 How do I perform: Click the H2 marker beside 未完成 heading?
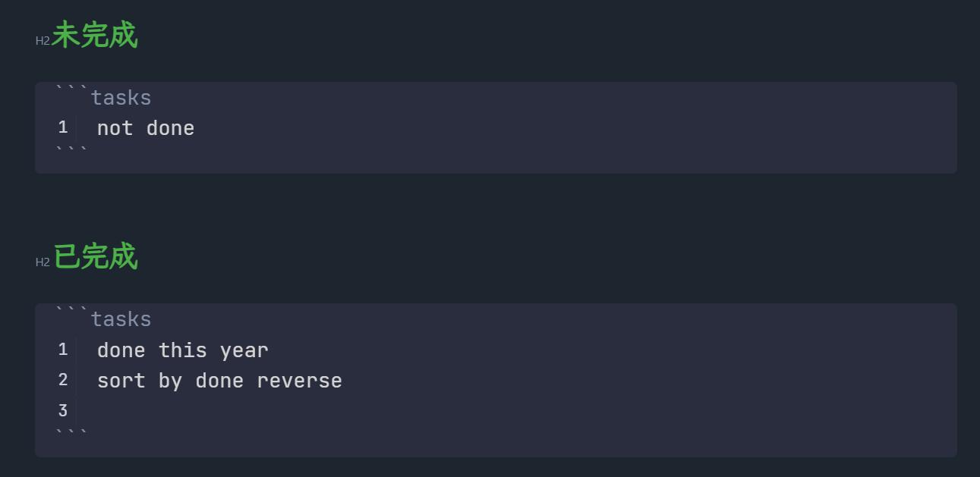click(43, 41)
